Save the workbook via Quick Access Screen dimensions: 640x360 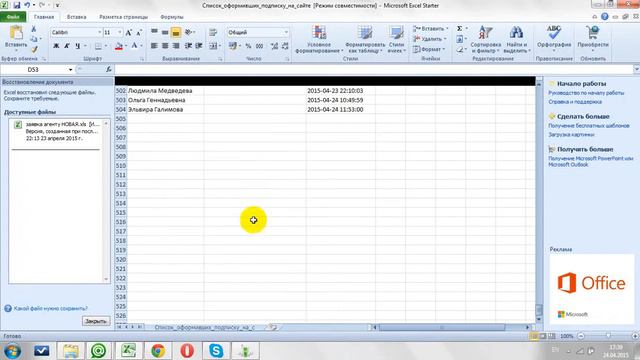(17, 5)
